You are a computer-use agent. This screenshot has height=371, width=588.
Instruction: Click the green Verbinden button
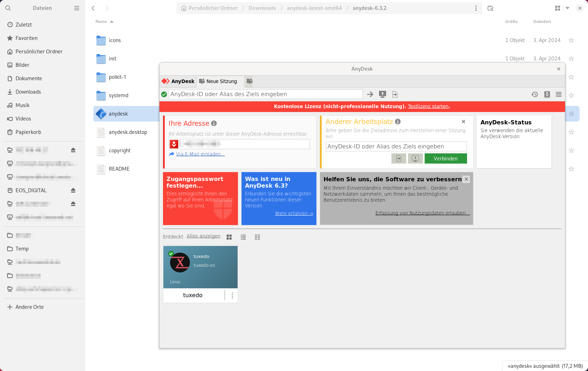[446, 159]
